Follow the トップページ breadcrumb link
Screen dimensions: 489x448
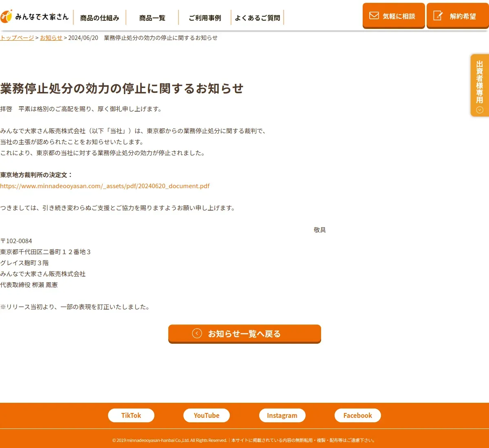17,37
